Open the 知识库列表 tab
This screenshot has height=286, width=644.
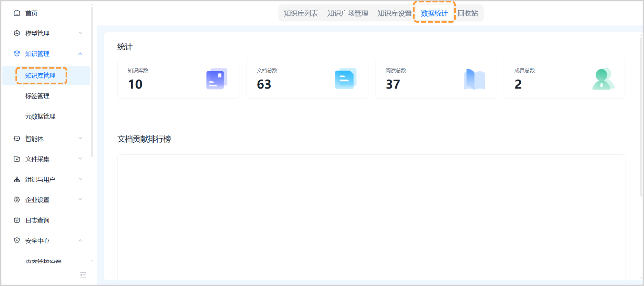click(x=301, y=13)
